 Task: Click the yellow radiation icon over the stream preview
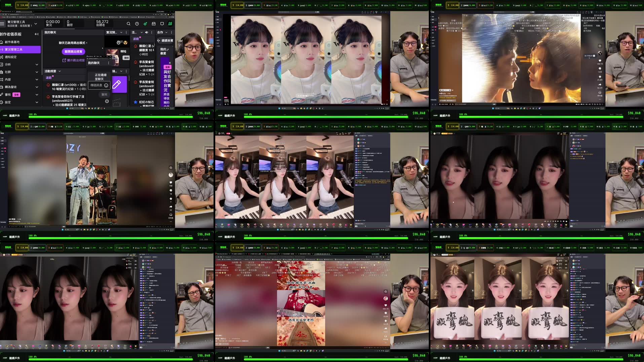(x=125, y=43)
